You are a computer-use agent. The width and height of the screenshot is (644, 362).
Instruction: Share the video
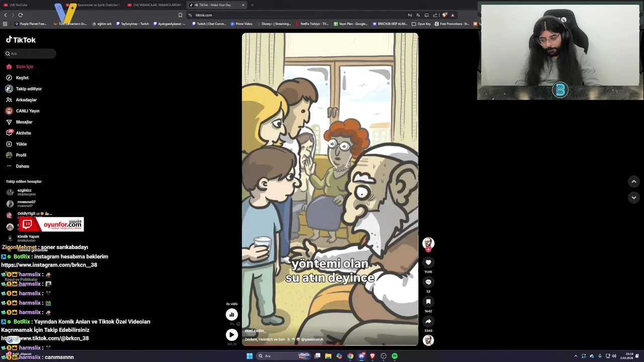[428, 321]
